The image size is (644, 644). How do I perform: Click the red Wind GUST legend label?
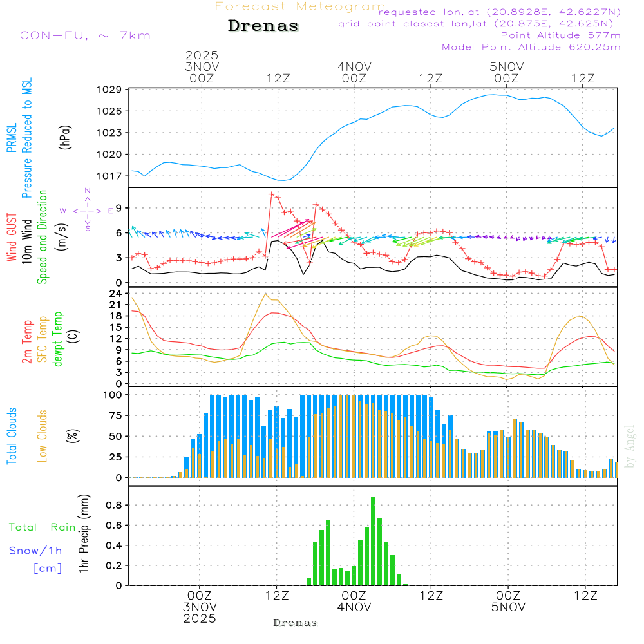[11, 238]
